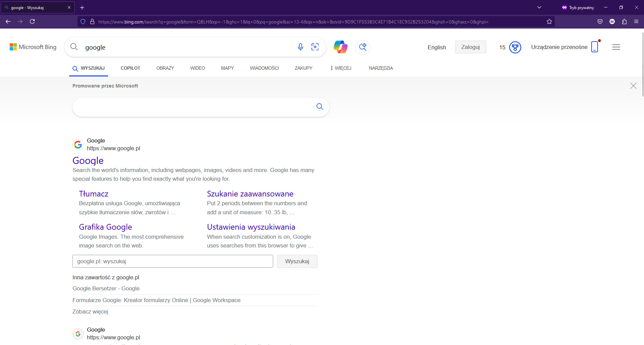Open the Formularze Google Workspace link

(x=156, y=300)
